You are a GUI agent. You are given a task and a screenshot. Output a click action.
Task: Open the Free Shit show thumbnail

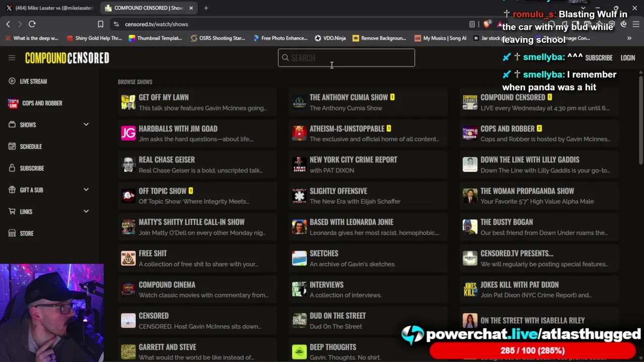click(128, 258)
